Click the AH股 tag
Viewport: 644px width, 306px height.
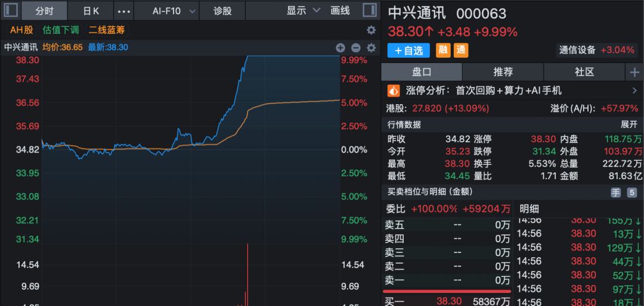[22, 30]
